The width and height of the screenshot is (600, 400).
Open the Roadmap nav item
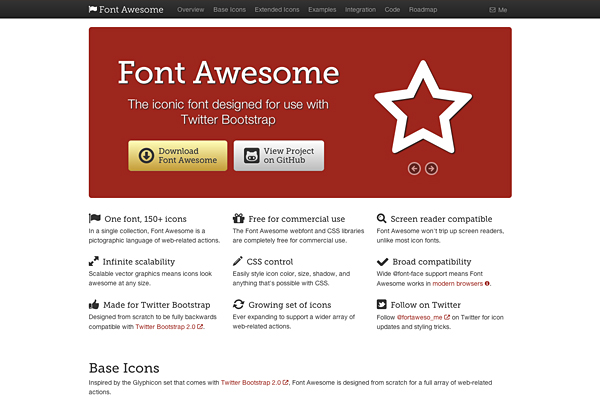pyautogui.click(x=423, y=10)
